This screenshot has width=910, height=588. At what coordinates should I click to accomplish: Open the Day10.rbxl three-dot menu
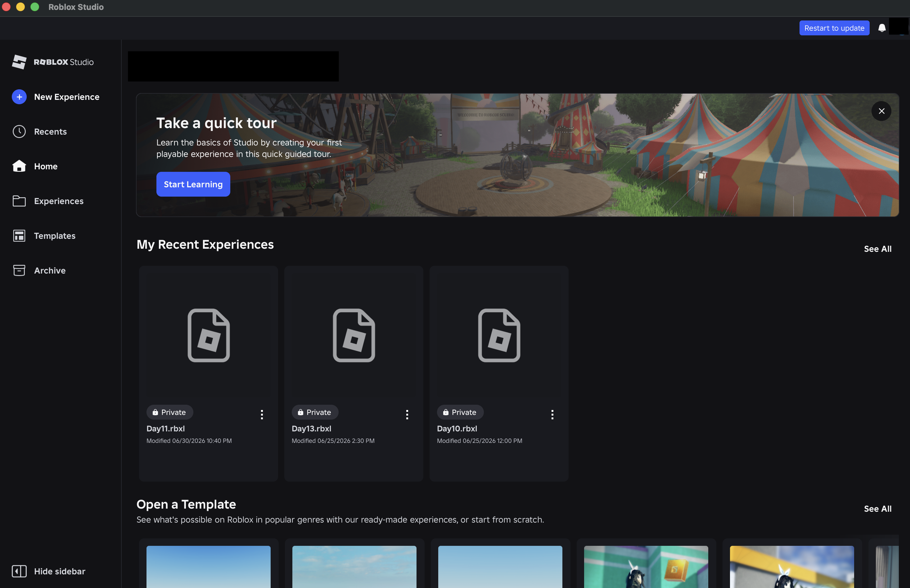click(552, 414)
